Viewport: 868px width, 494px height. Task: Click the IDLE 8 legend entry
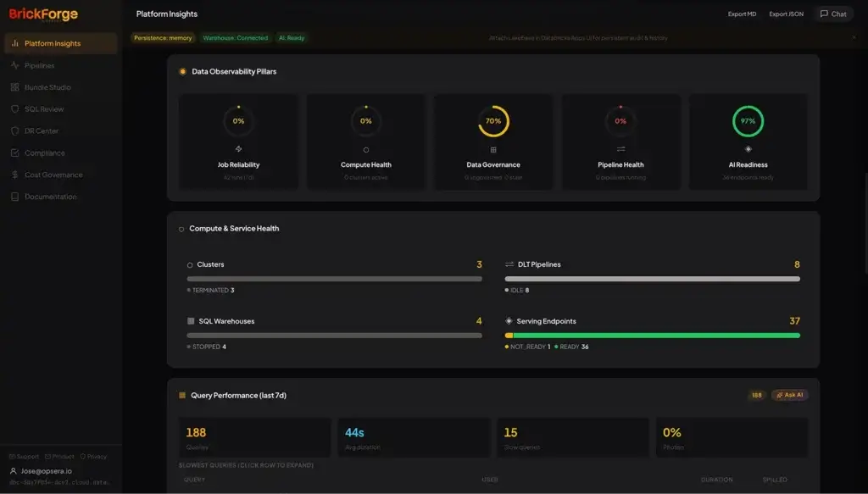(517, 290)
